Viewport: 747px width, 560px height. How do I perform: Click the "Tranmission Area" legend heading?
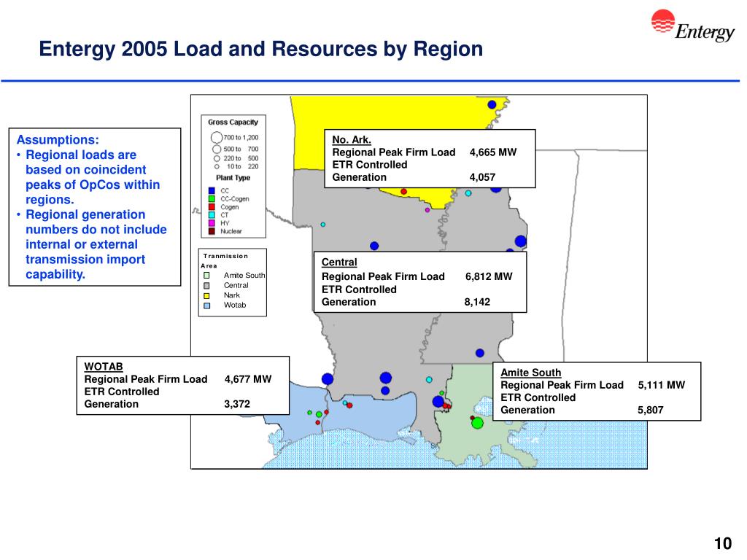[224, 260]
